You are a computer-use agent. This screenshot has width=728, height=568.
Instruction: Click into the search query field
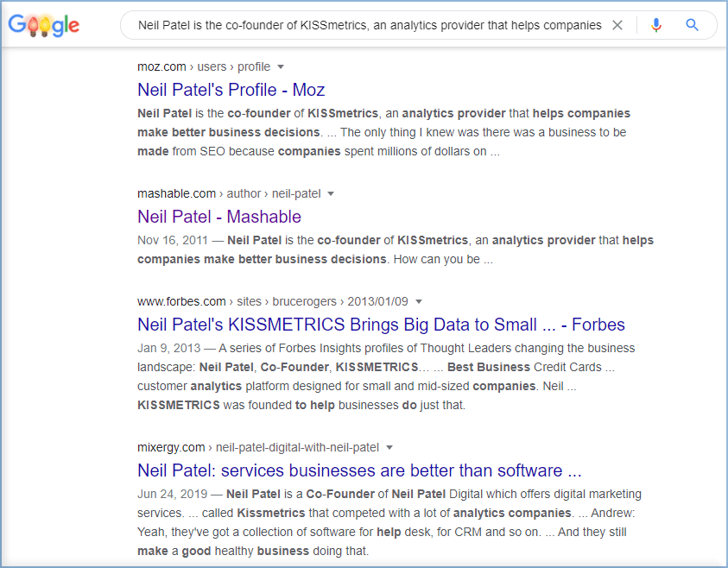[369, 25]
